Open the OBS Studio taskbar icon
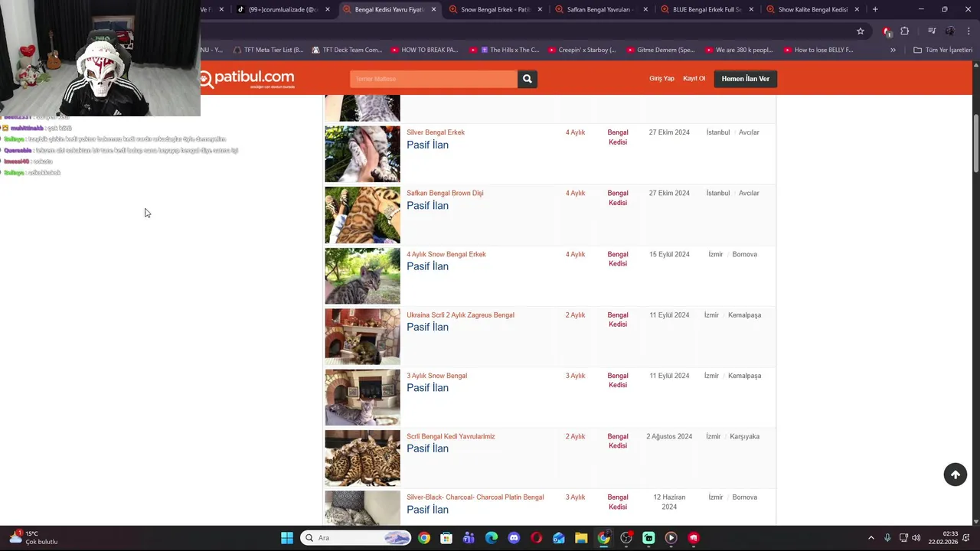This screenshot has height=551, width=980. click(x=626, y=538)
